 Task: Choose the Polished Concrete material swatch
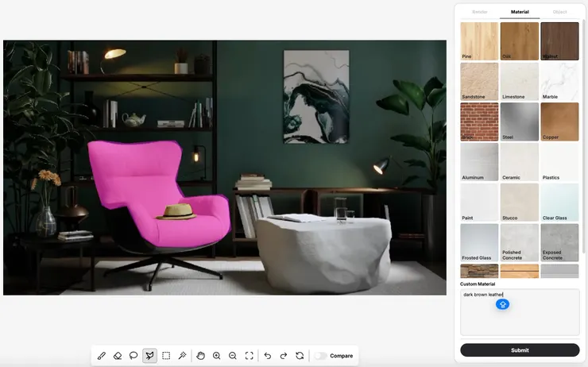[520, 242]
